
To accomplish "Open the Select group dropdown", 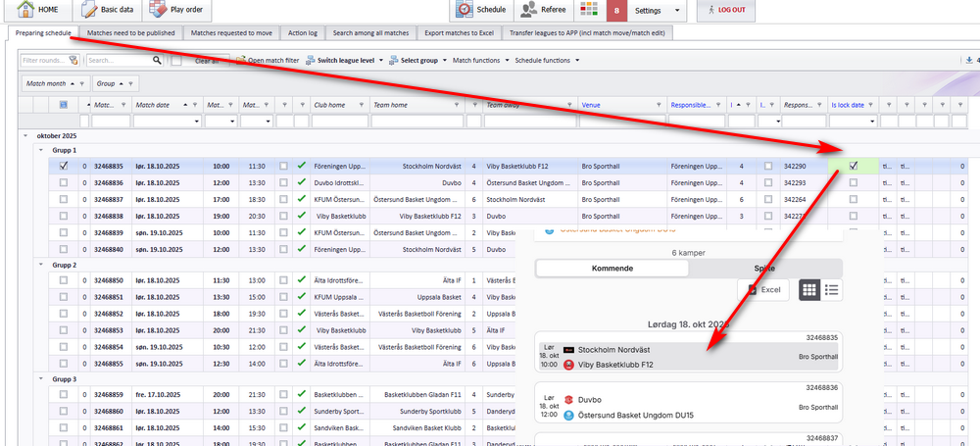I will [416, 61].
